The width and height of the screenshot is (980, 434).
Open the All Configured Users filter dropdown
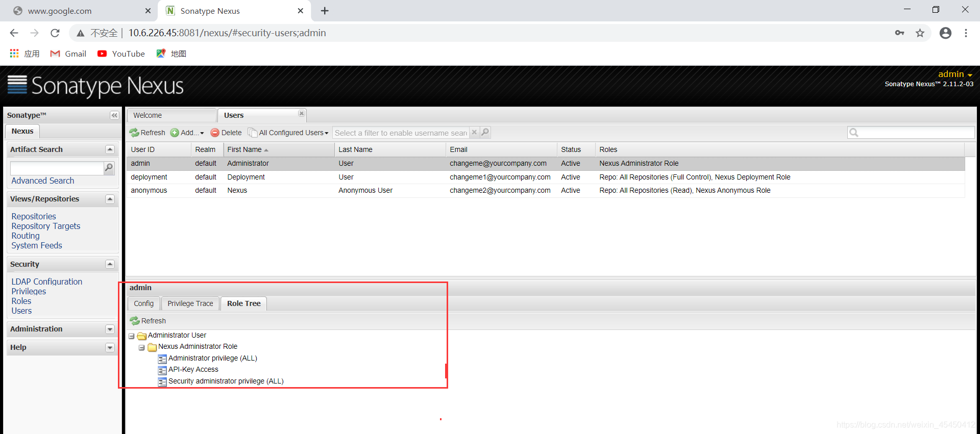[288, 133]
